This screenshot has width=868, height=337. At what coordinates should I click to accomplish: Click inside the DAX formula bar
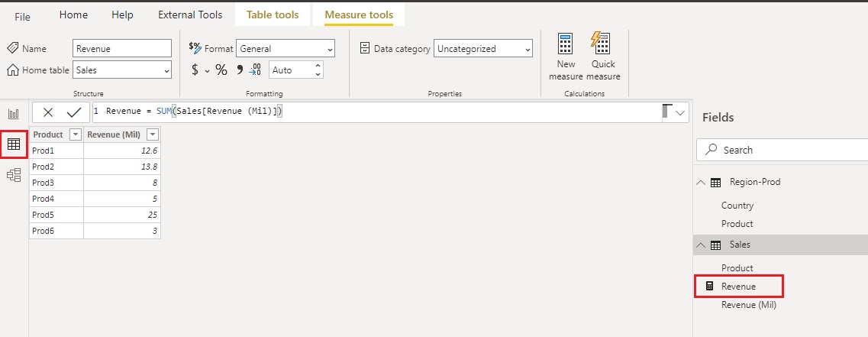tap(376, 112)
